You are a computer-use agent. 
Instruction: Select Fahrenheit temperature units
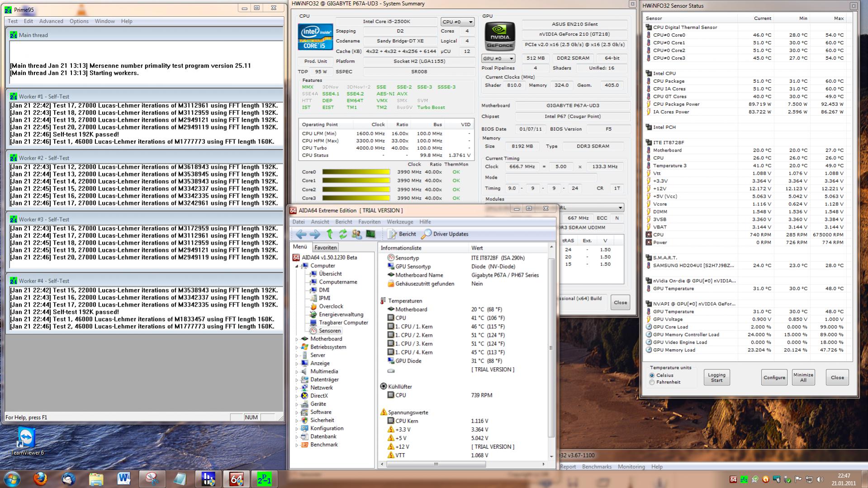pos(652,382)
